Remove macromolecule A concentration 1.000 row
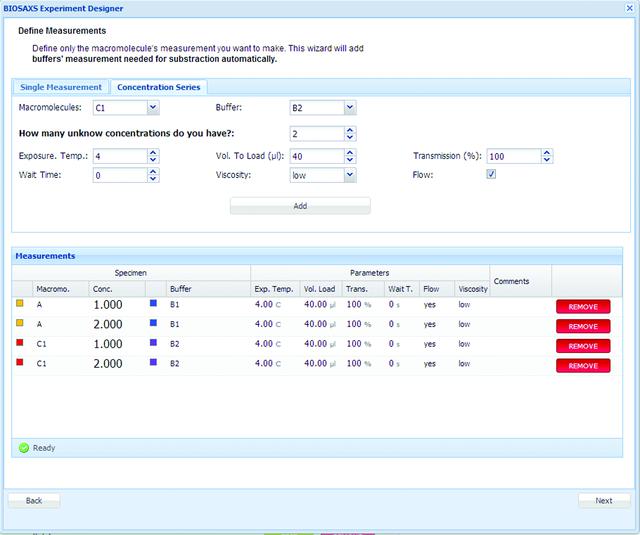This screenshot has width=640, height=535. pyautogui.click(x=583, y=307)
